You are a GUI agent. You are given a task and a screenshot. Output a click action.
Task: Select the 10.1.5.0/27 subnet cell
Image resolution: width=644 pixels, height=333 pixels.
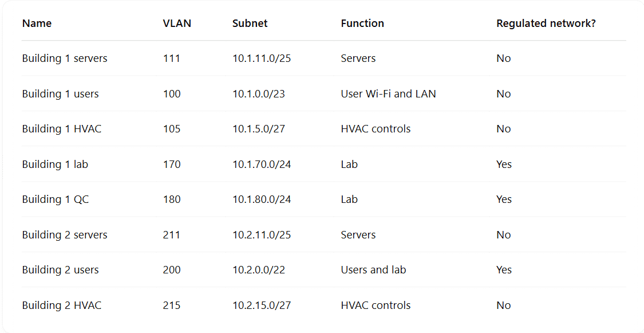259,129
